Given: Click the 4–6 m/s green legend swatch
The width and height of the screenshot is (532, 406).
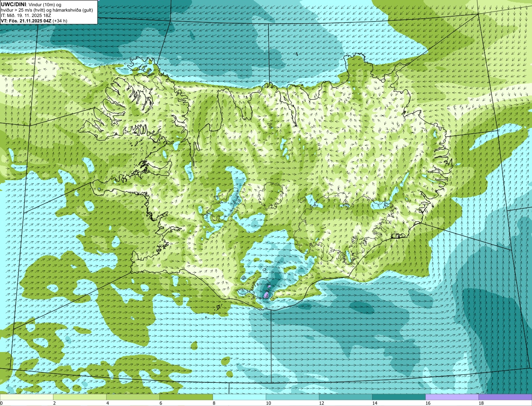Looking at the screenshot, I should point(133,397).
